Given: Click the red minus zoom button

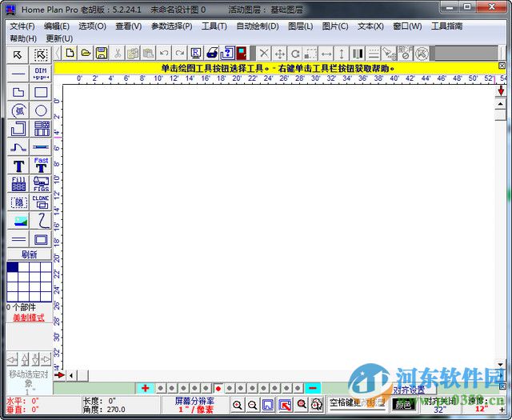Looking at the screenshot, I should pyautogui.click(x=313, y=388).
